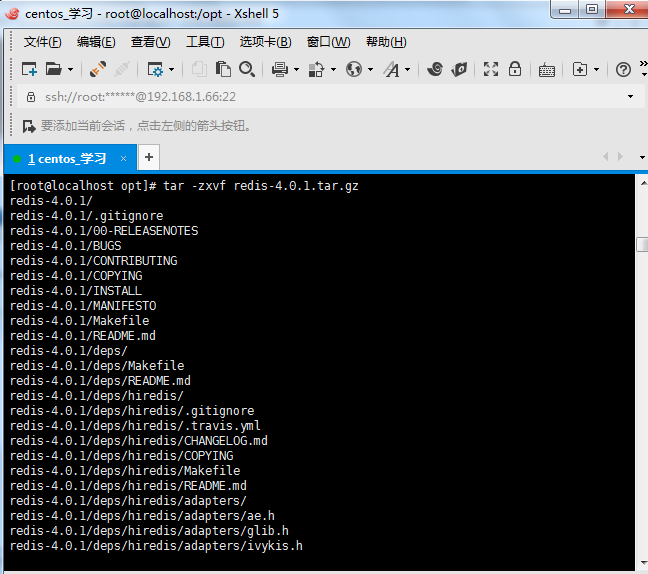Click the tab scroll right arrow
648x574 pixels.
pos(620,157)
